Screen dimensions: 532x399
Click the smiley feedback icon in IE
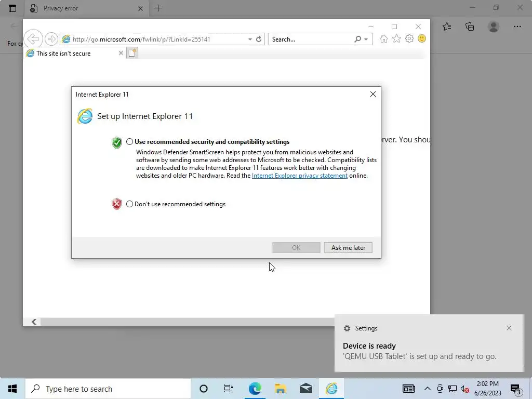point(422,38)
